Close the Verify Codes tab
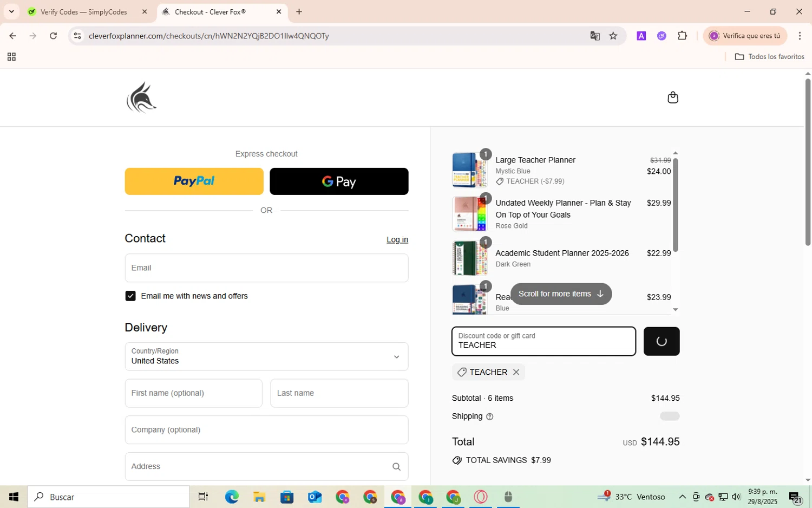This screenshot has width=812, height=508. pyautogui.click(x=145, y=12)
